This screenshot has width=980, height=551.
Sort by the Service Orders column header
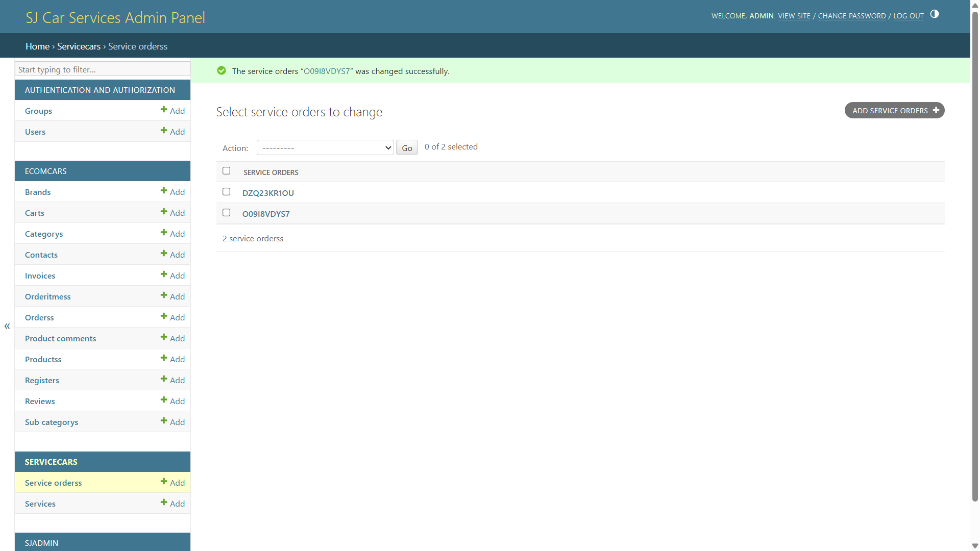[271, 172]
